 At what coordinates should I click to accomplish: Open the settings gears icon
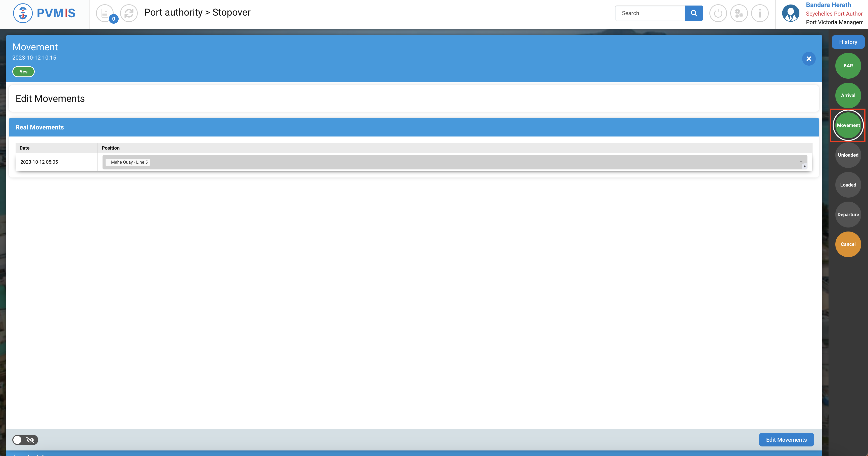[739, 14]
